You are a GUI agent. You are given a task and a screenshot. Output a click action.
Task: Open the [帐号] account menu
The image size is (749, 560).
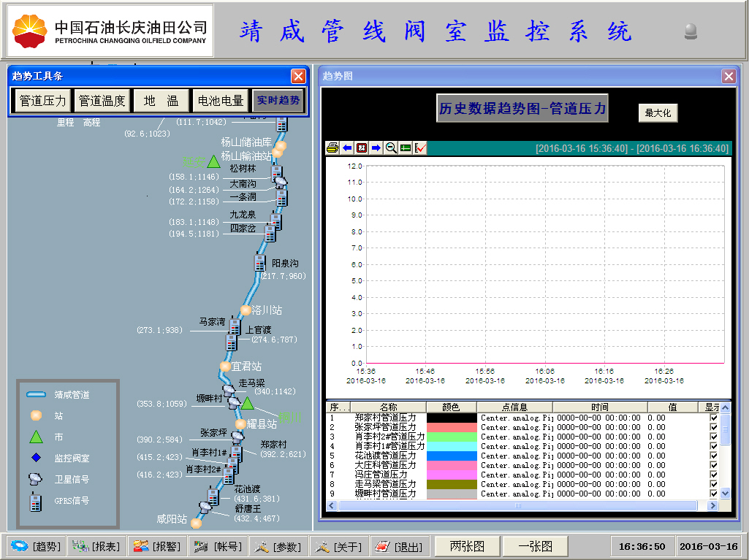point(217,547)
